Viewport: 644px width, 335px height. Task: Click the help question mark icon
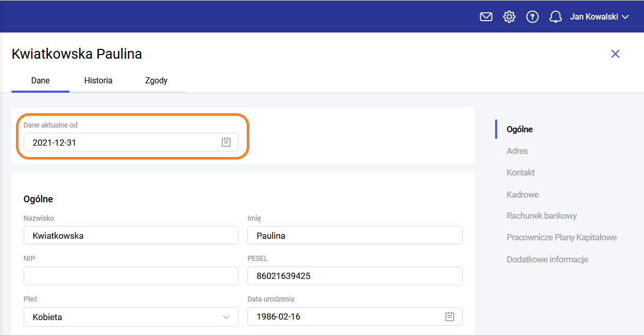click(x=532, y=17)
